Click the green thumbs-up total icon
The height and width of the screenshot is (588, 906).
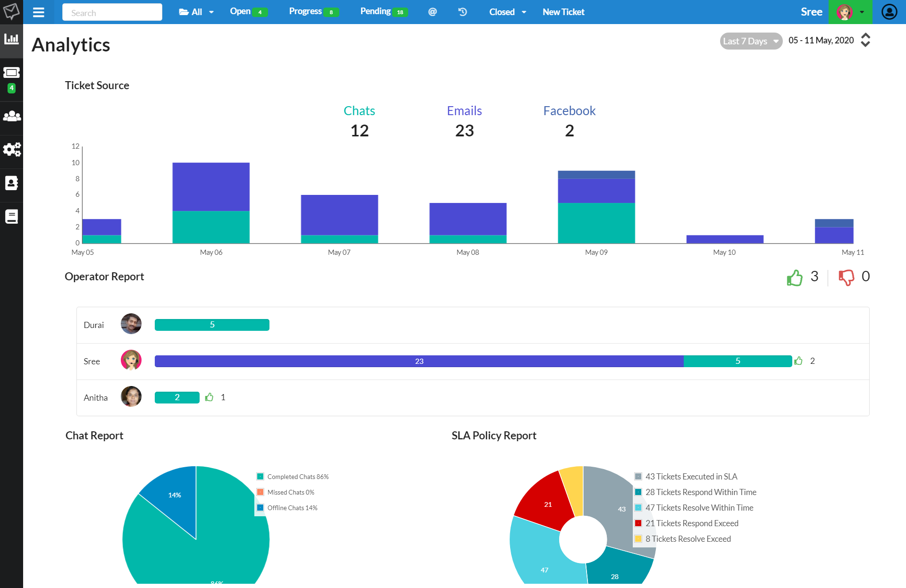point(795,277)
